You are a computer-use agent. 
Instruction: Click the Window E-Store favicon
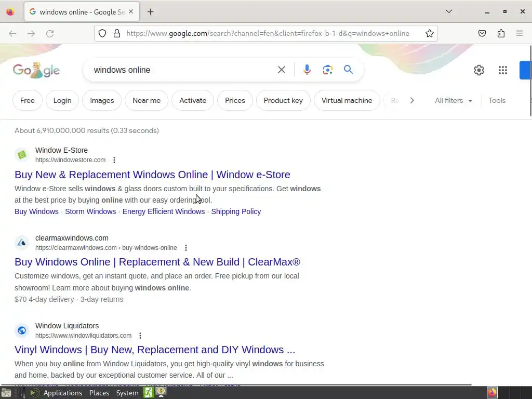(x=22, y=155)
